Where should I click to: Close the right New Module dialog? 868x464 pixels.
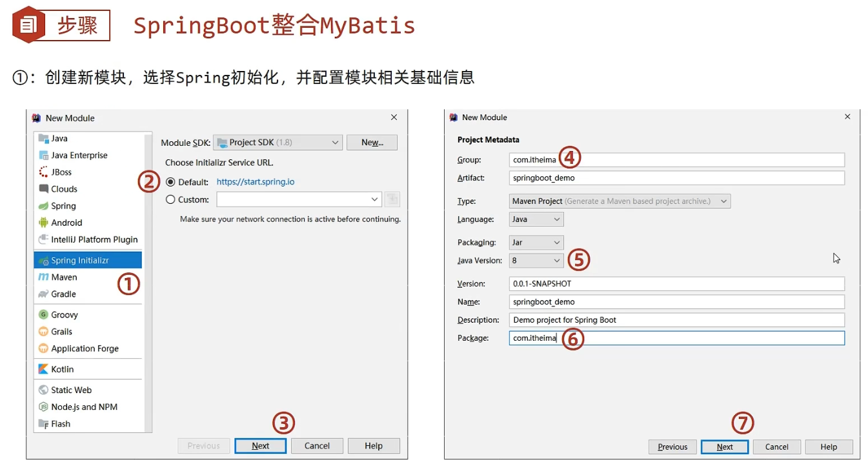847,117
